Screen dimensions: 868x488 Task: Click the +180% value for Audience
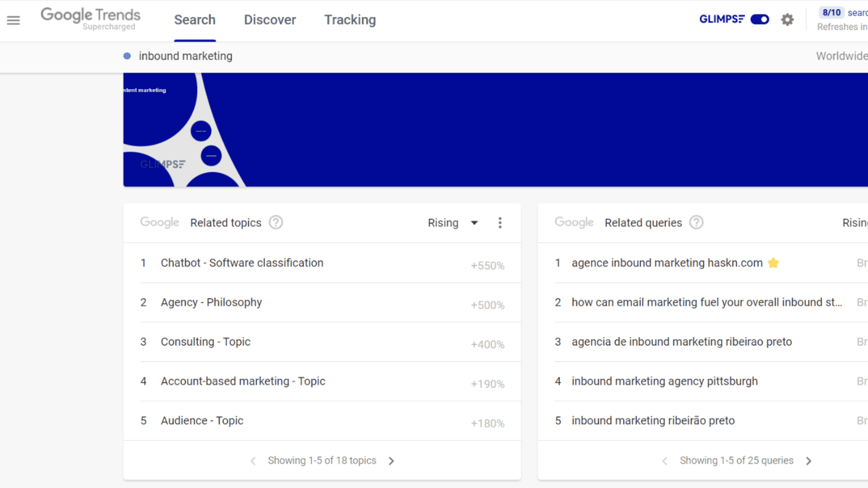pyautogui.click(x=488, y=424)
